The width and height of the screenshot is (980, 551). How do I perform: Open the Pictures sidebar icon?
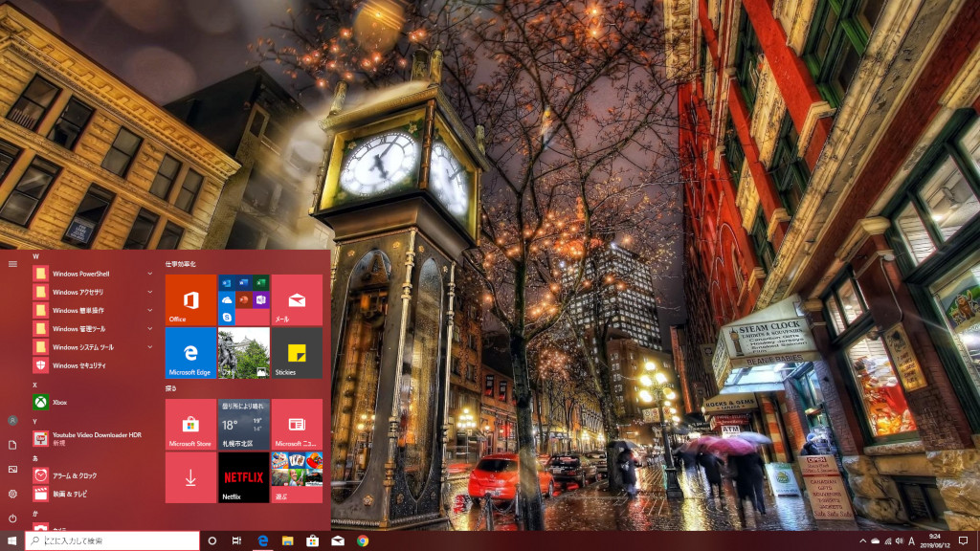[12, 469]
